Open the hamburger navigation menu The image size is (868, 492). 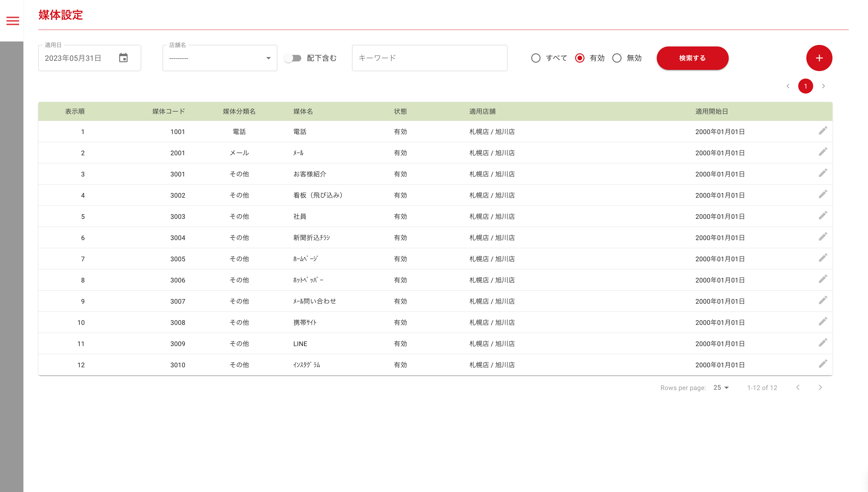coord(12,21)
